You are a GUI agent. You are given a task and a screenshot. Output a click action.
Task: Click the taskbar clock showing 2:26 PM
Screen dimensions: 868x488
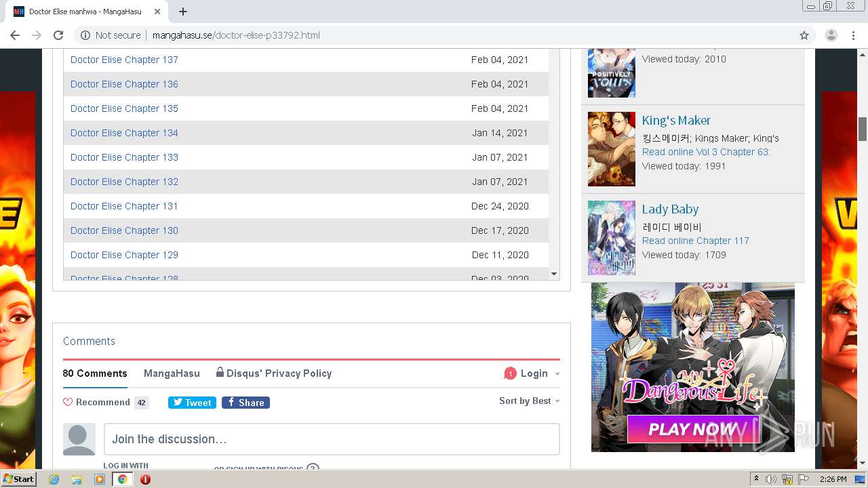coord(833,479)
